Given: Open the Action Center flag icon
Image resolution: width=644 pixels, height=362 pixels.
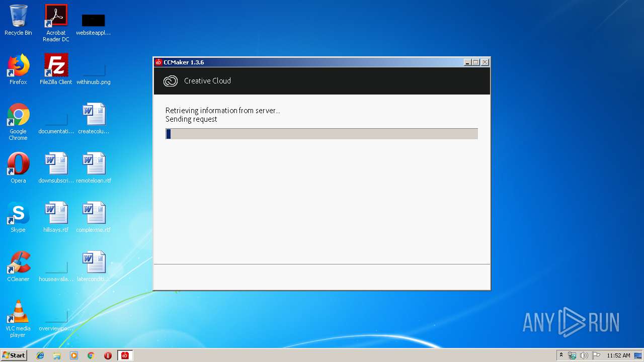Looking at the screenshot, I should 596,355.
